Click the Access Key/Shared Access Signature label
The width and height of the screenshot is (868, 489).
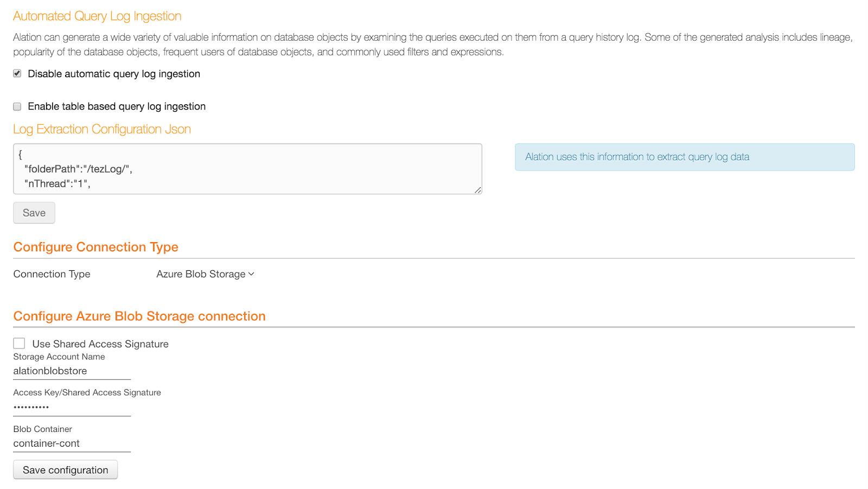[x=87, y=392]
